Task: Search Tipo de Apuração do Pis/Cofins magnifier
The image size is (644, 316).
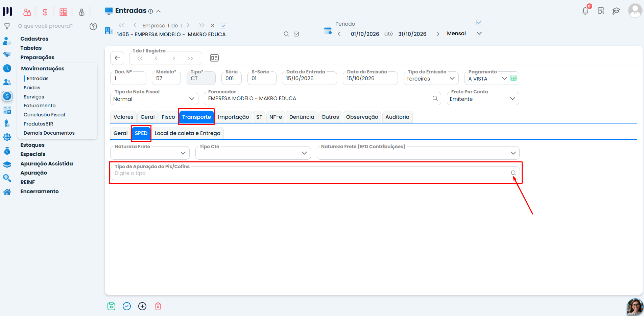Action: tap(514, 173)
